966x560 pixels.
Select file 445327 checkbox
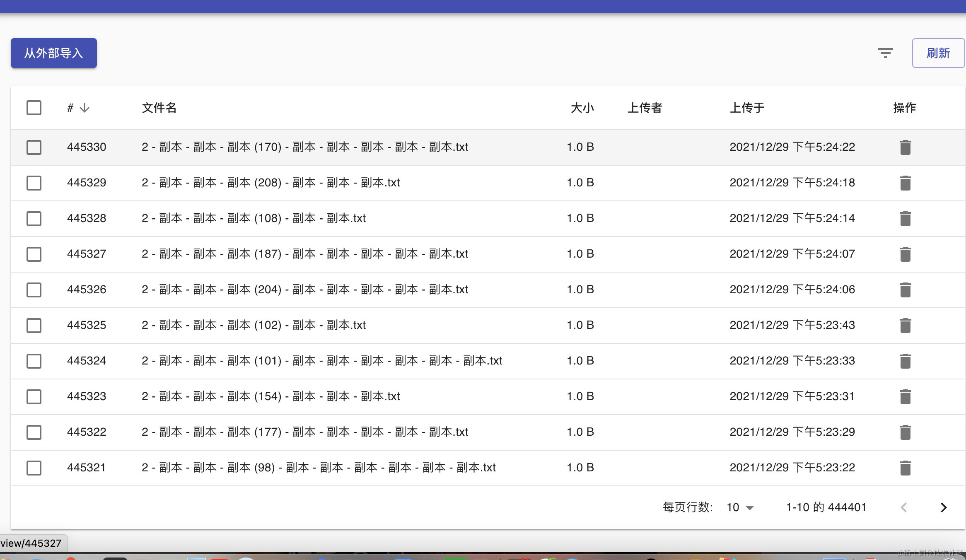coord(34,254)
